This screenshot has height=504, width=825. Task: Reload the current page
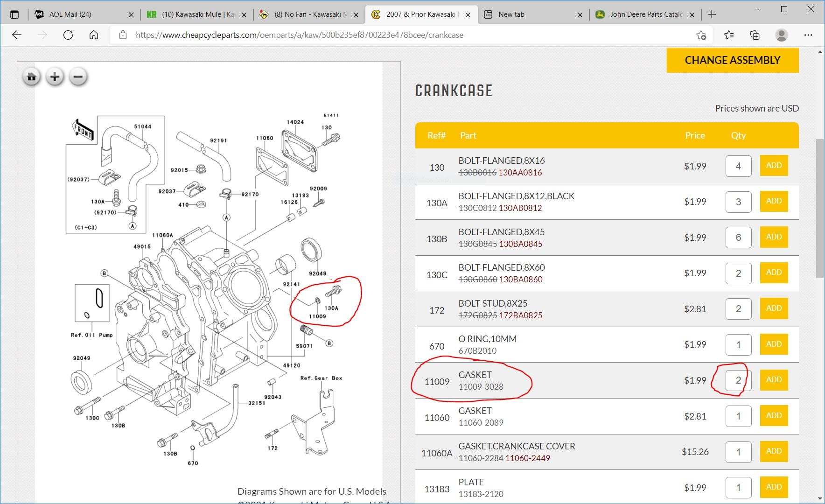pos(68,35)
